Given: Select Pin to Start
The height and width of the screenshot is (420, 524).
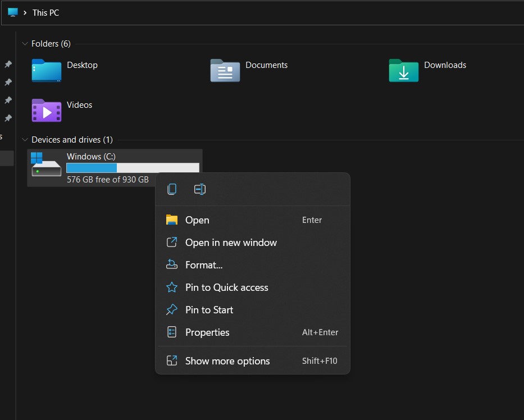Looking at the screenshot, I should pyautogui.click(x=209, y=309).
